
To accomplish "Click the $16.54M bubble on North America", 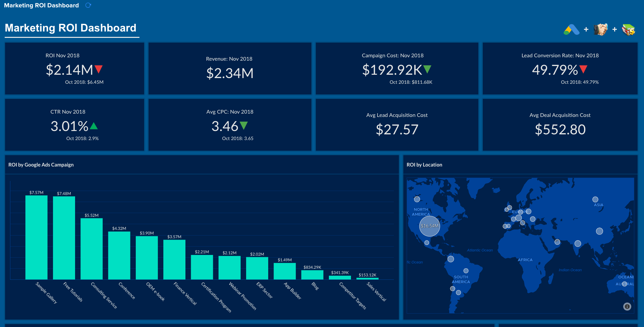I will coord(429,226).
